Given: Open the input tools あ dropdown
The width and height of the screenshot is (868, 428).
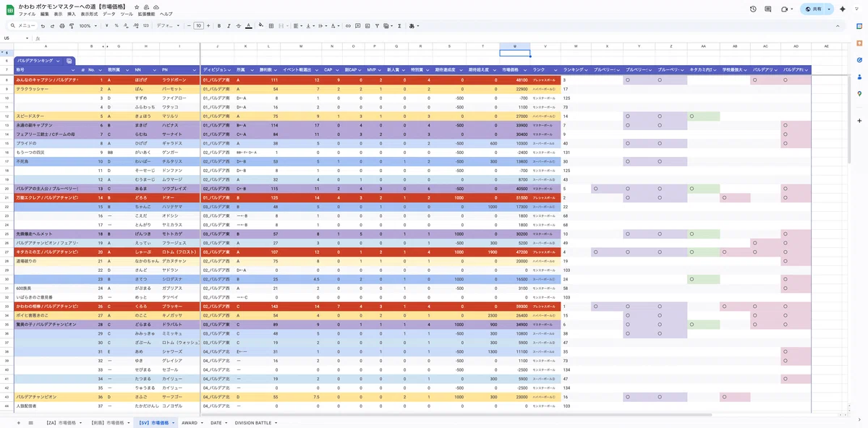Looking at the screenshot, I should 414,25.
